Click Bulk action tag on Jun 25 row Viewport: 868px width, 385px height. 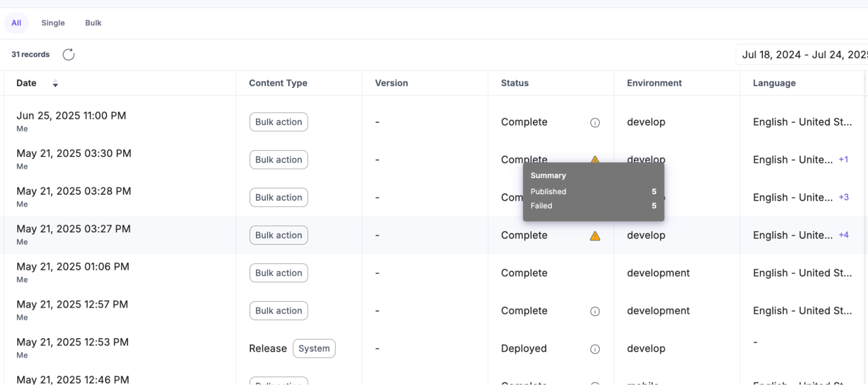coord(278,122)
